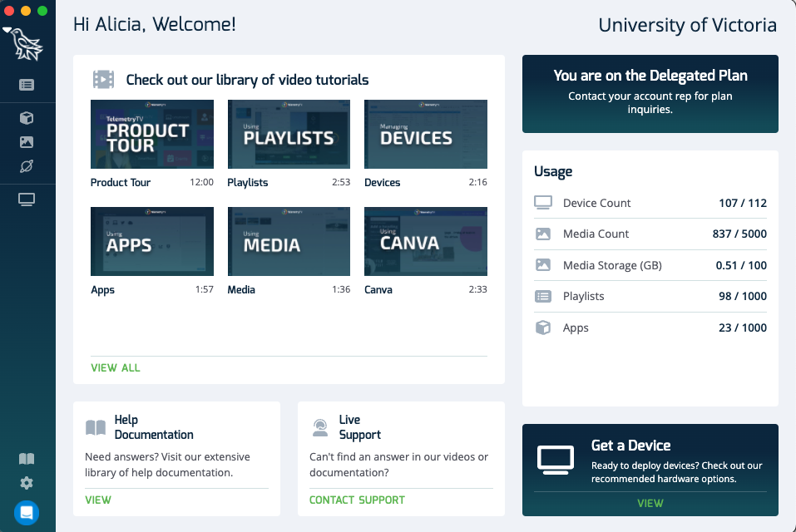Click the Delegated Plan banner

tap(650, 94)
